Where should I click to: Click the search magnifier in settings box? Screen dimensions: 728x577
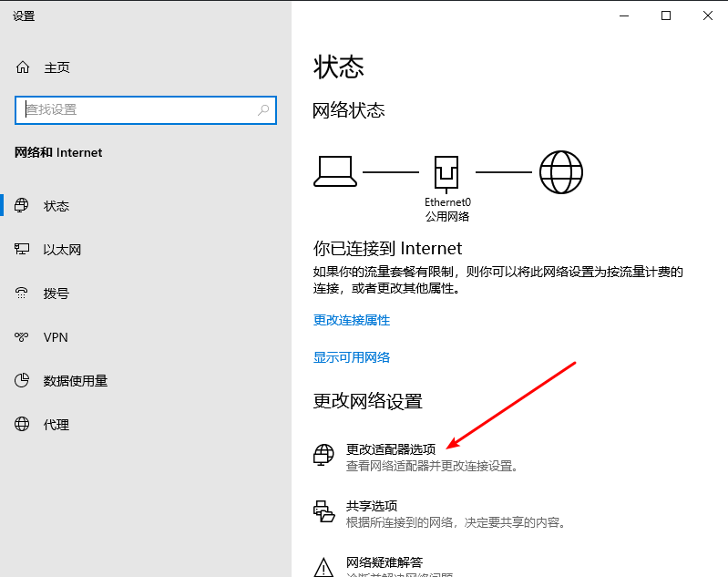[x=263, y=110]
